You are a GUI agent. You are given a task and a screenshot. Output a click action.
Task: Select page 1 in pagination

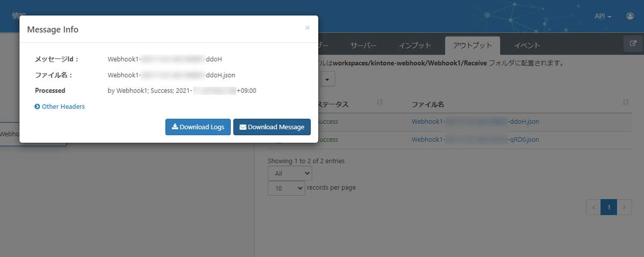[x=609, y=207]
